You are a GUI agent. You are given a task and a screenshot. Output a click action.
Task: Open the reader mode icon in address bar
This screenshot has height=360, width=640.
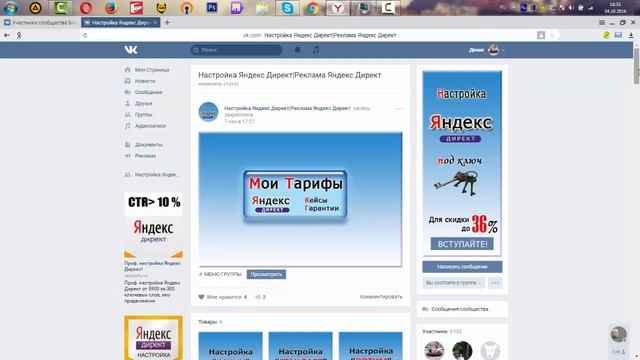click(541, 36)
